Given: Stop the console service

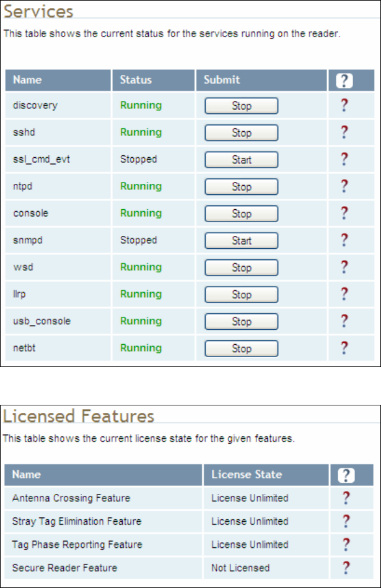Looking at the screenshot, I should pyautogui.click(x=242, y=214).
